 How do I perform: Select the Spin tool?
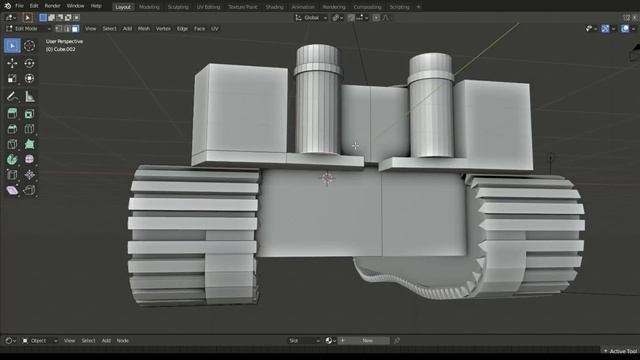(x=12, y=160)
